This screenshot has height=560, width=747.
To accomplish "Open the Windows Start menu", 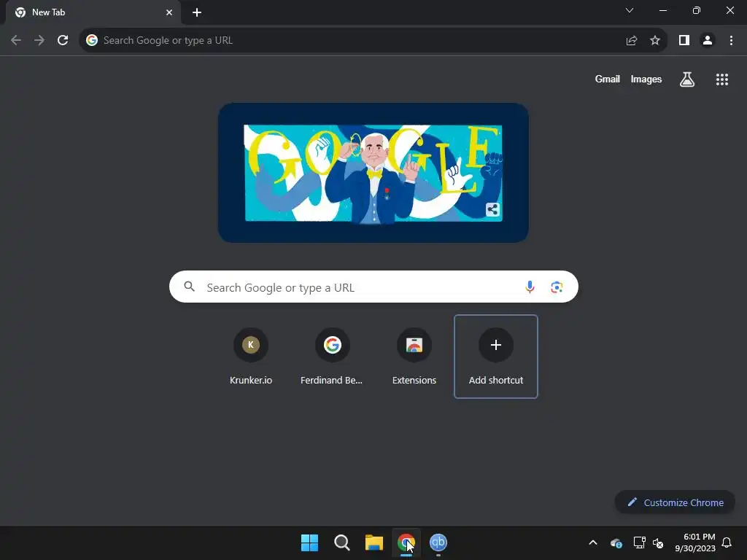I will click(x=309, y=542).
